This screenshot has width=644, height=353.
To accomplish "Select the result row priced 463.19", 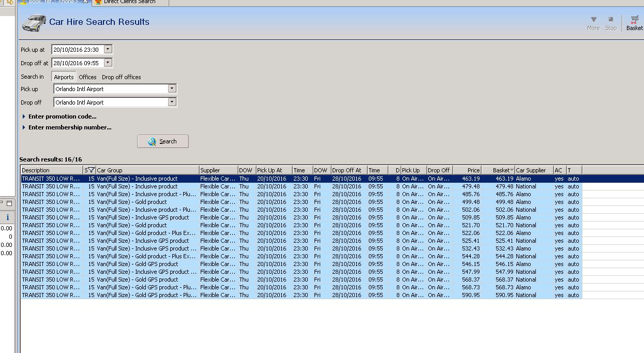I will [301, 179].
